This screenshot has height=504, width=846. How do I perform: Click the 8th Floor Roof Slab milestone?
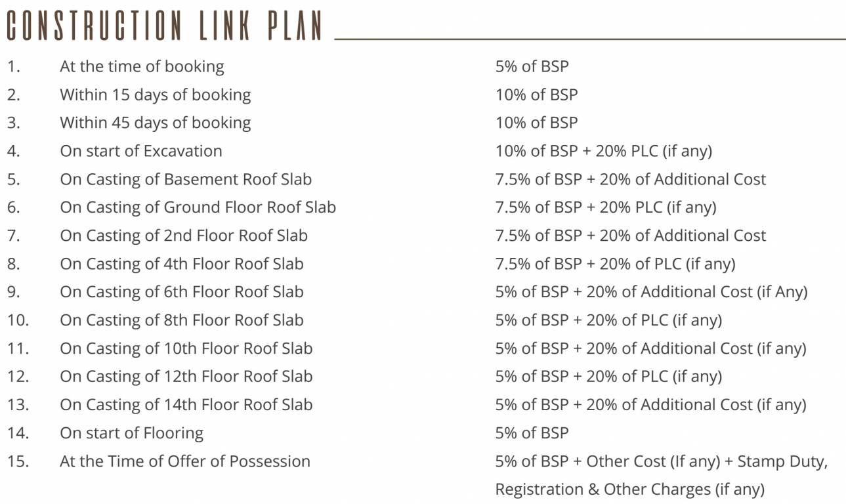pos(182,320)
